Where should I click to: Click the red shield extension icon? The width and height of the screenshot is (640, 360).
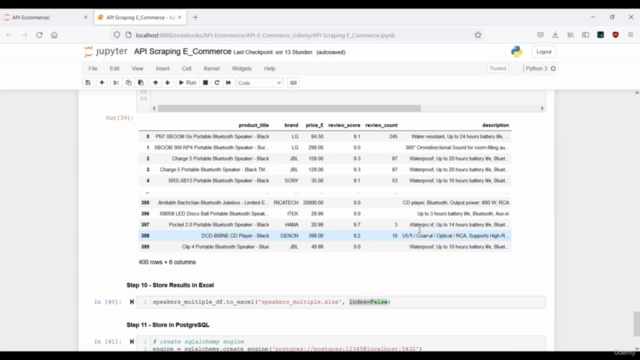[616, 35]
